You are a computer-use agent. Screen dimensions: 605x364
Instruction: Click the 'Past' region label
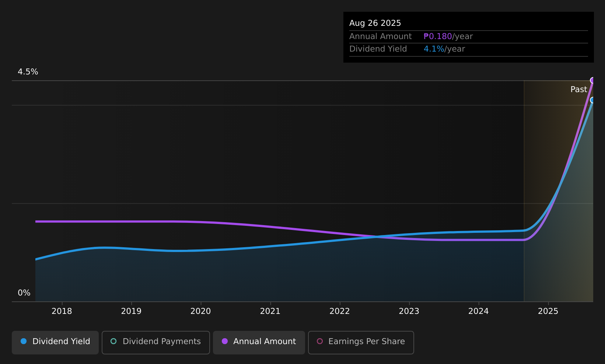(x=578, y=90)
